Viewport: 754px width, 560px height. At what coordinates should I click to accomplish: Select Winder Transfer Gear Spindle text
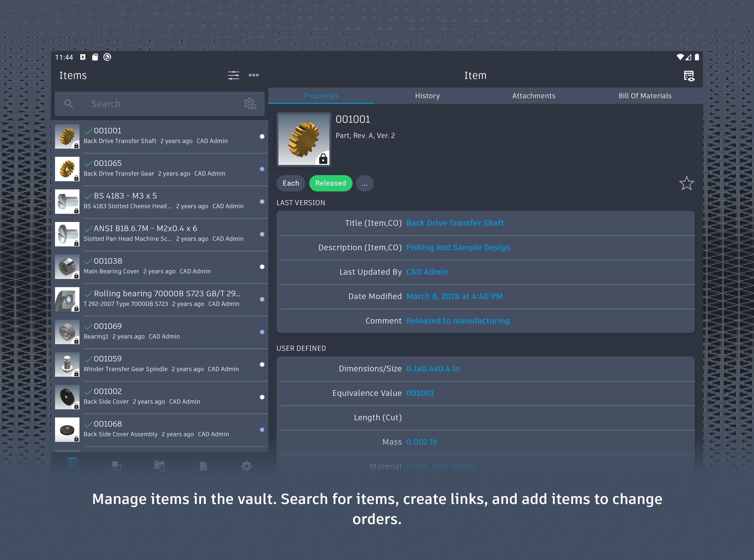126,369
